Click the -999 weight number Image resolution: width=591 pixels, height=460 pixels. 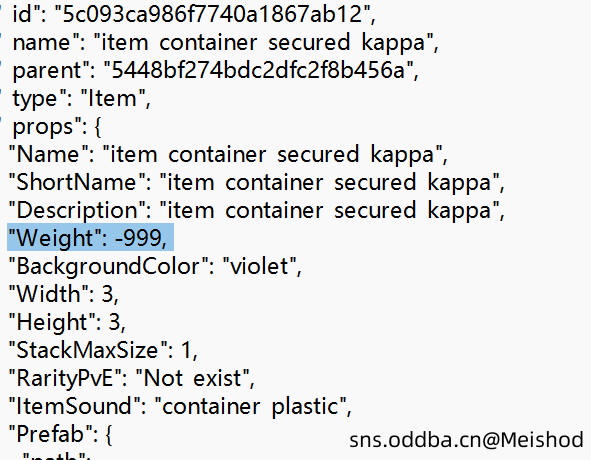coord(138,238)
